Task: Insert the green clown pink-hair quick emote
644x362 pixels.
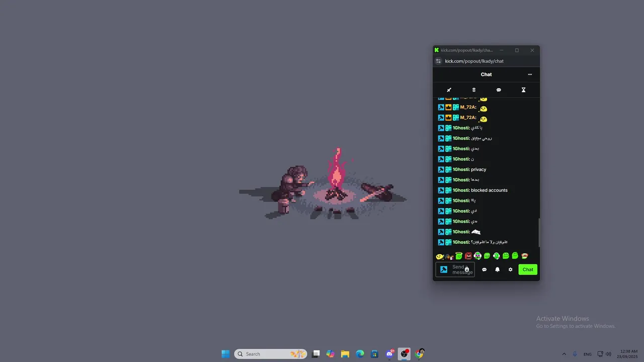Action: click(x=477, y=256)
